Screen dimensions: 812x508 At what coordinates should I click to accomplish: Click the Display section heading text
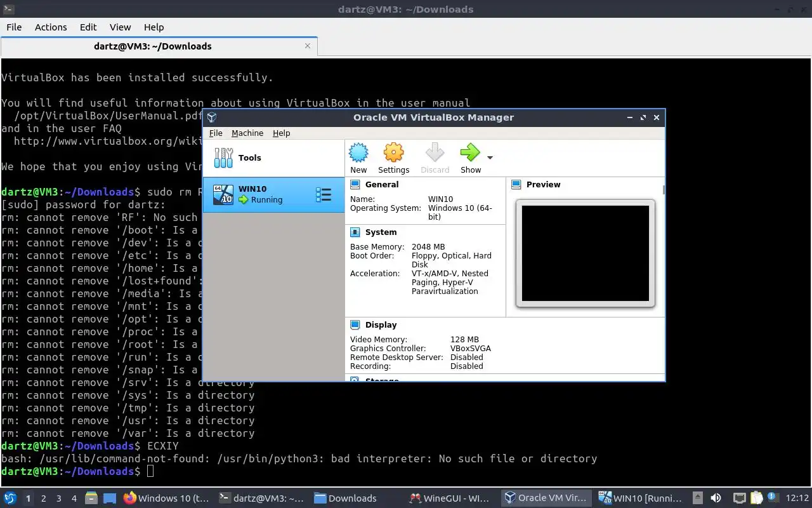[x=381, y=325]
